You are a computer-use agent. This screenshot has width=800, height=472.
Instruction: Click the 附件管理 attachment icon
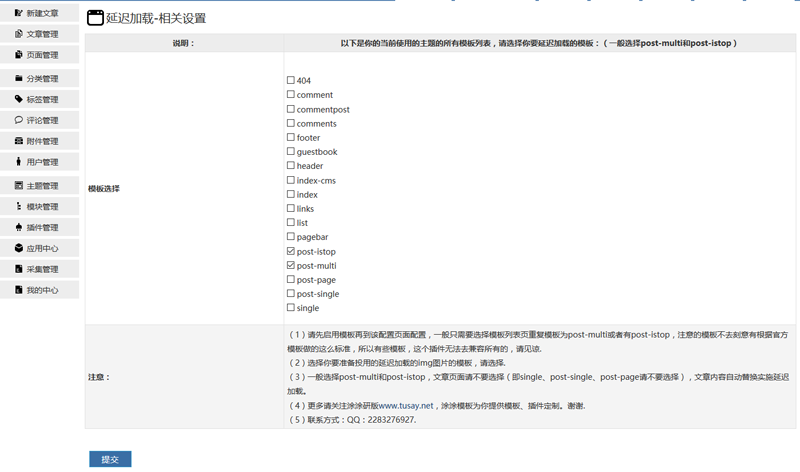point(19,141)
